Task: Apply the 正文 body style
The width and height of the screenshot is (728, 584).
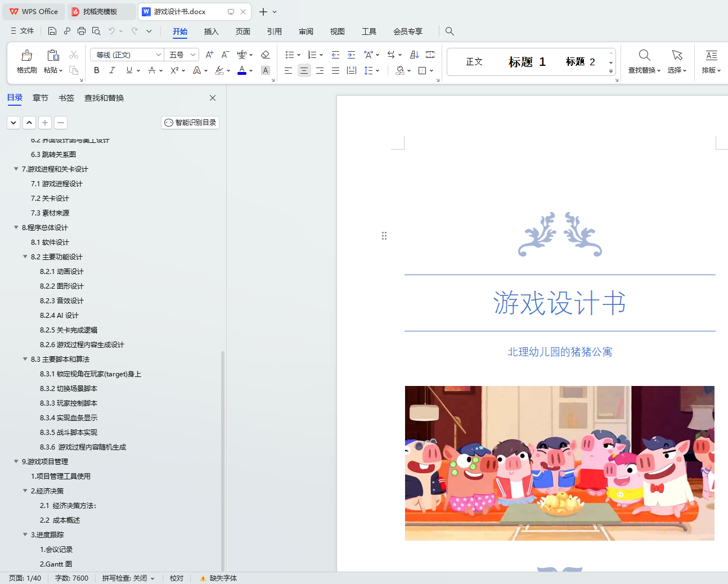Action: (474, 62)
